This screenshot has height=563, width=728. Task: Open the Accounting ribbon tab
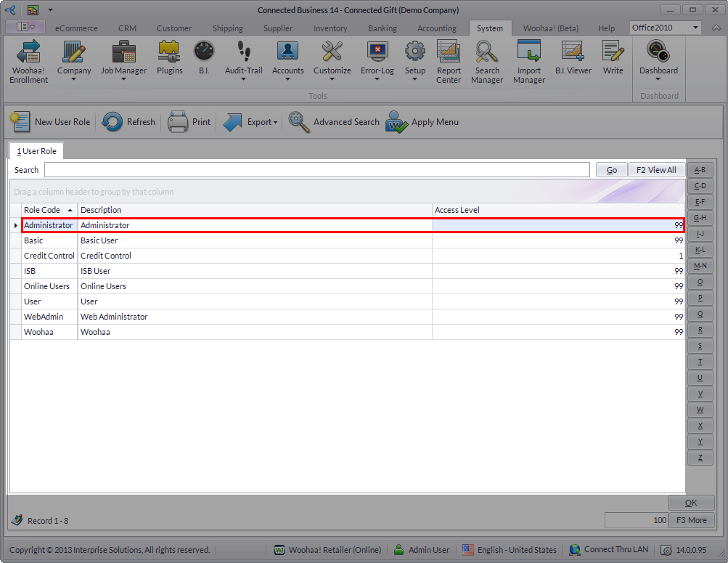pos(437,28)
